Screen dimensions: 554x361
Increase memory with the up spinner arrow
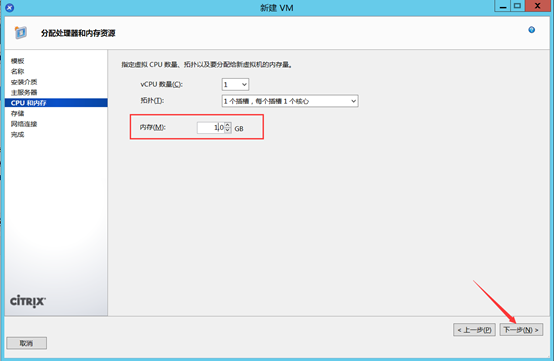(x=228, y=125)
